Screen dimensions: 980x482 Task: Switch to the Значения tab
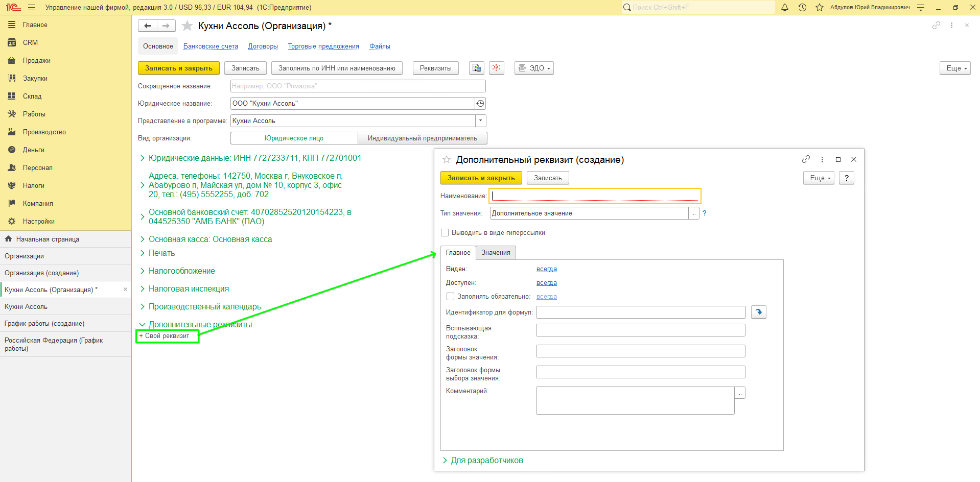(496, 253)
